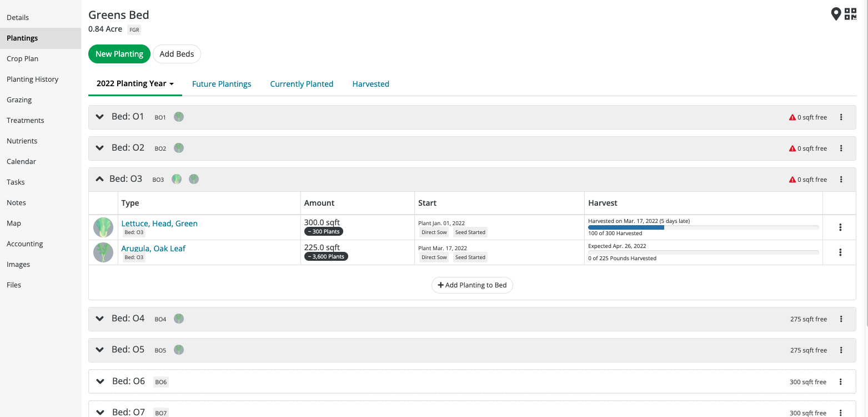
Task: Open the three-dot menu for Bed O3 header
Action: (841, 180)
